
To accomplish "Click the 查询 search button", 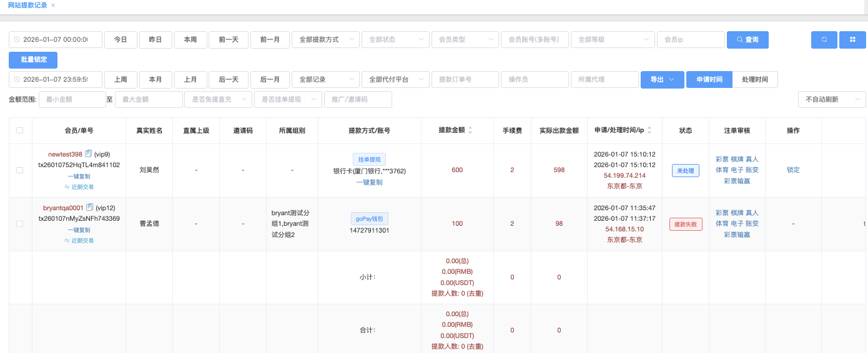I will point(747,40).
